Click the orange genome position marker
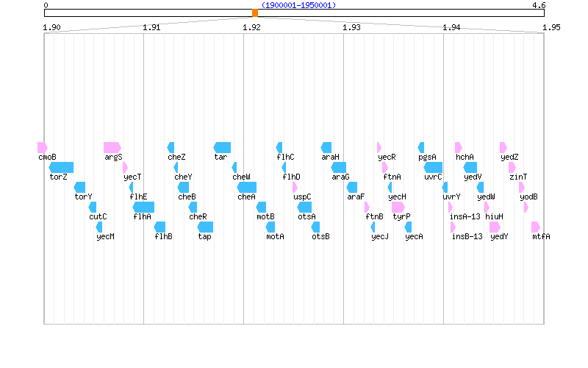This screenshot has height=368, width=588. (255, 13)
